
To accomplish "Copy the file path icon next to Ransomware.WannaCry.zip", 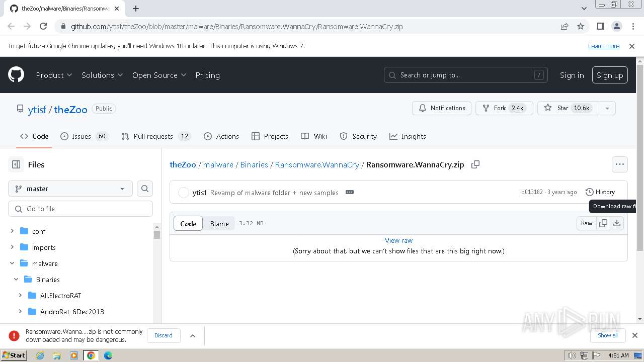I will [x=475, y=164].
